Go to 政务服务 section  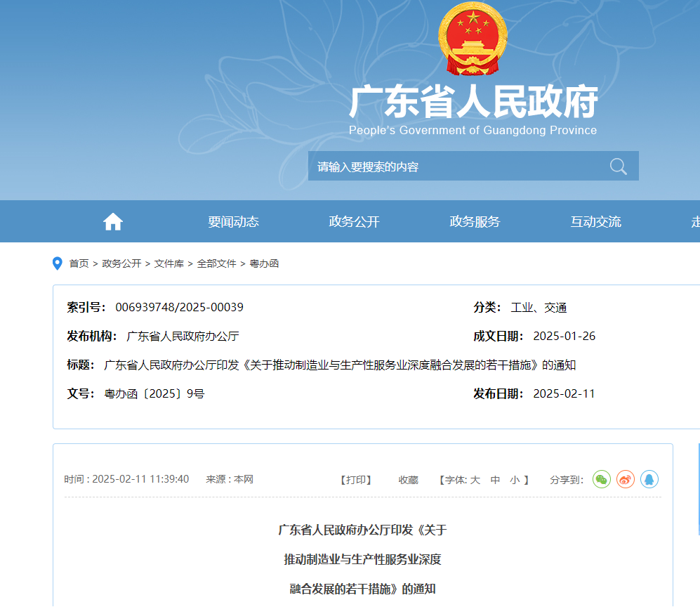pos(475,222)
